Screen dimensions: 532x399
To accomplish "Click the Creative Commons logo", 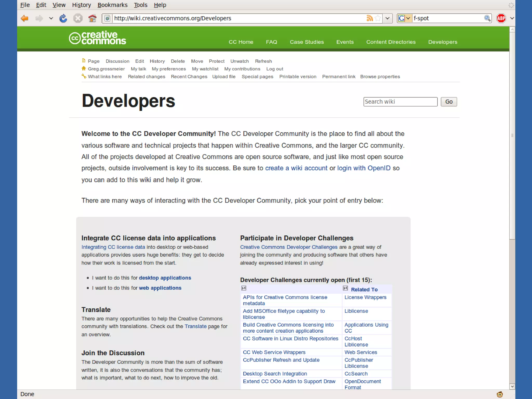I will coord(97,38).
